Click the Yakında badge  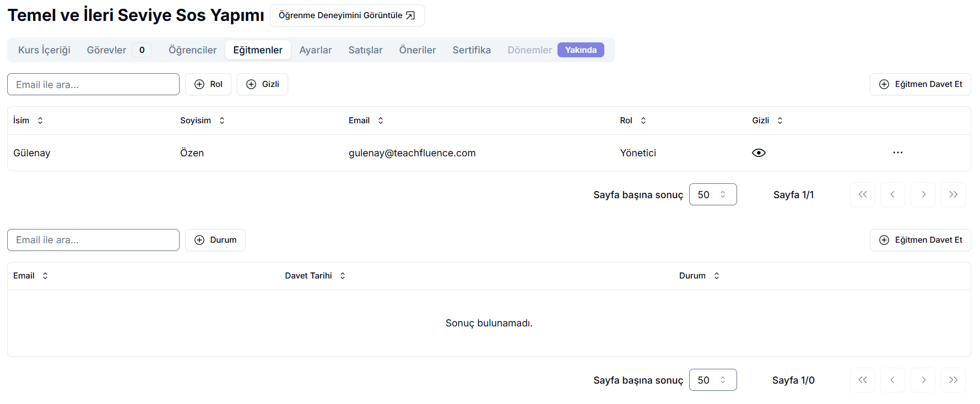coord(581,50)
